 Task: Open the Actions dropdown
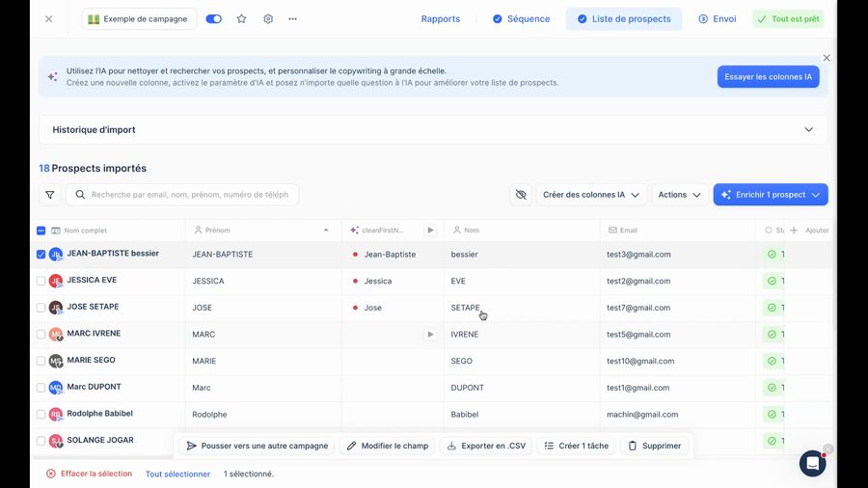pos(679,195)
